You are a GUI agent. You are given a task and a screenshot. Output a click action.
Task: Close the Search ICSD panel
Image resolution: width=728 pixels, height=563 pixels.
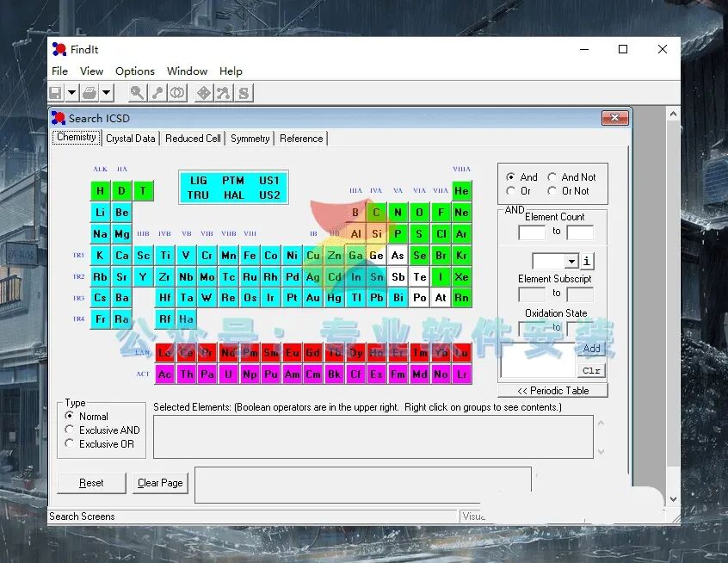click(x=615, y=118)
